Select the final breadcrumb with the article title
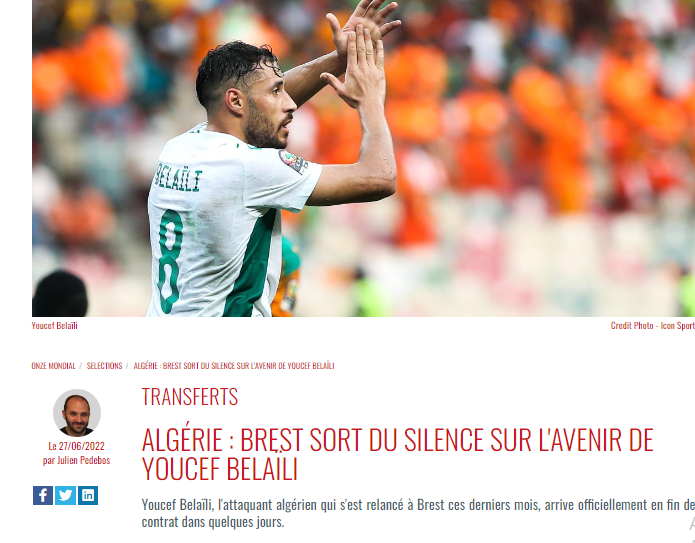The width and height of the screenshot is (695, 543). point(234,366)
